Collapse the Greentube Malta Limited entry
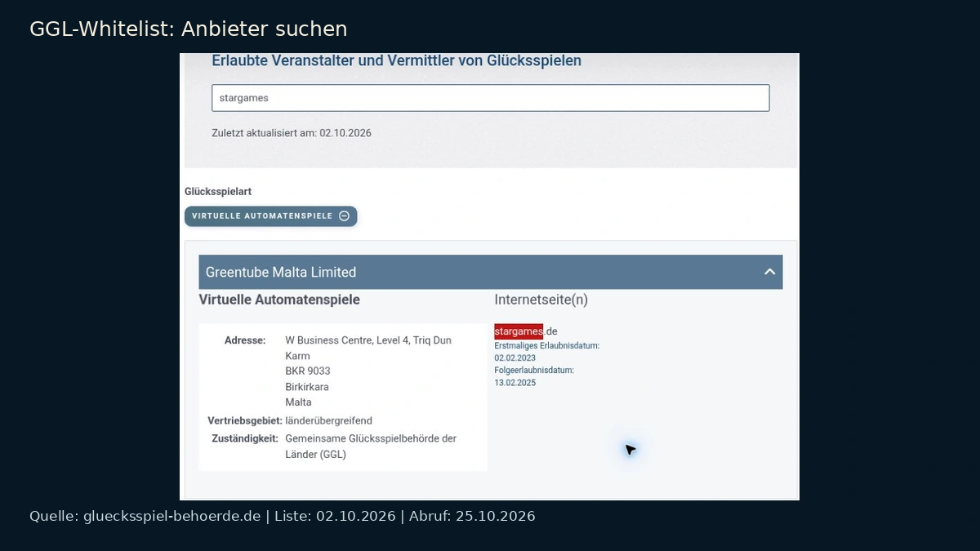Viewport: 980px width, 551px height. (x=769, y=272)
